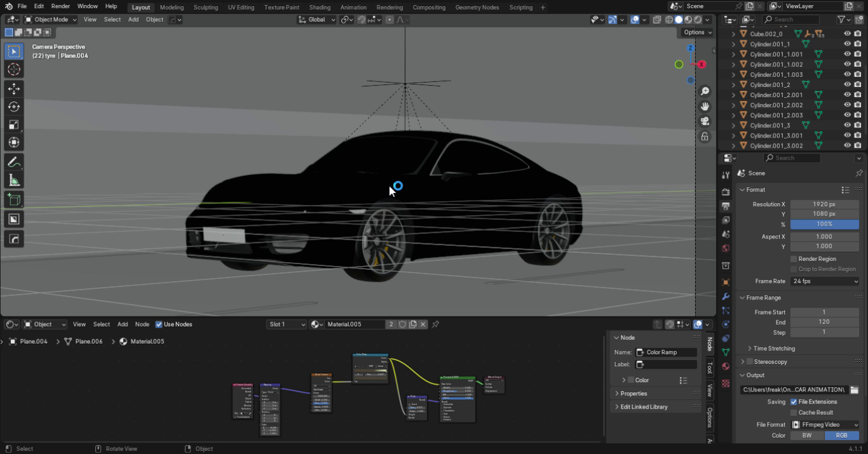The width and height of the screenshot is (868, 454).
Task: Click the node Name field Color Ramp
Action: [x=666, y=352]
